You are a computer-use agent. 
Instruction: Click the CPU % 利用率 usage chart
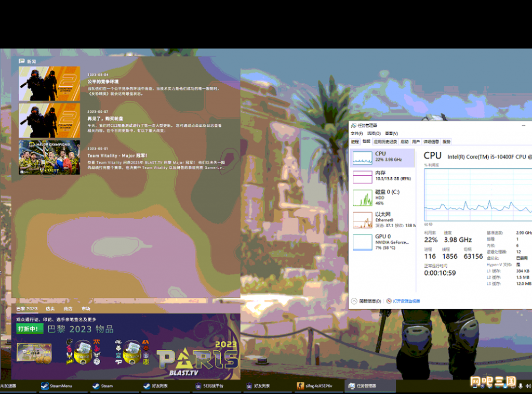pos(478,195)
